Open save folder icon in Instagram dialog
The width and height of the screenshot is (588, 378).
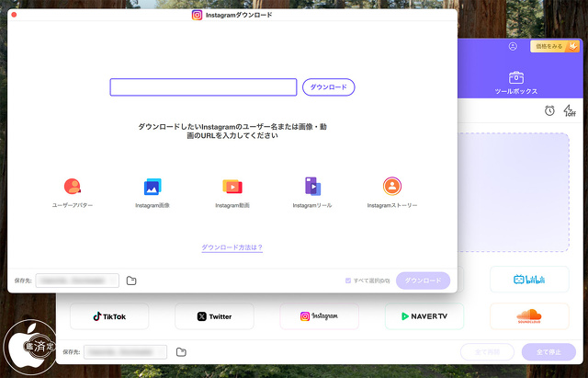tap(131, 281)
